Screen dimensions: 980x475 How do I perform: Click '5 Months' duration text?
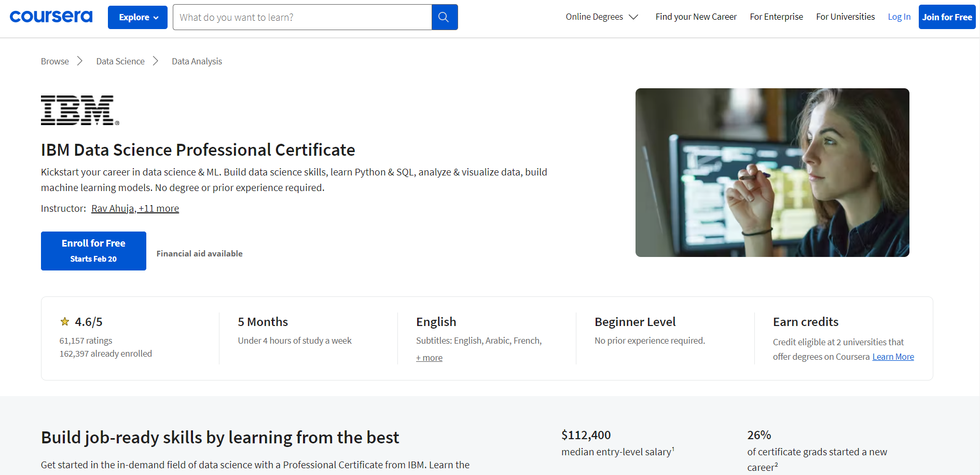click(x=263, y=322)
